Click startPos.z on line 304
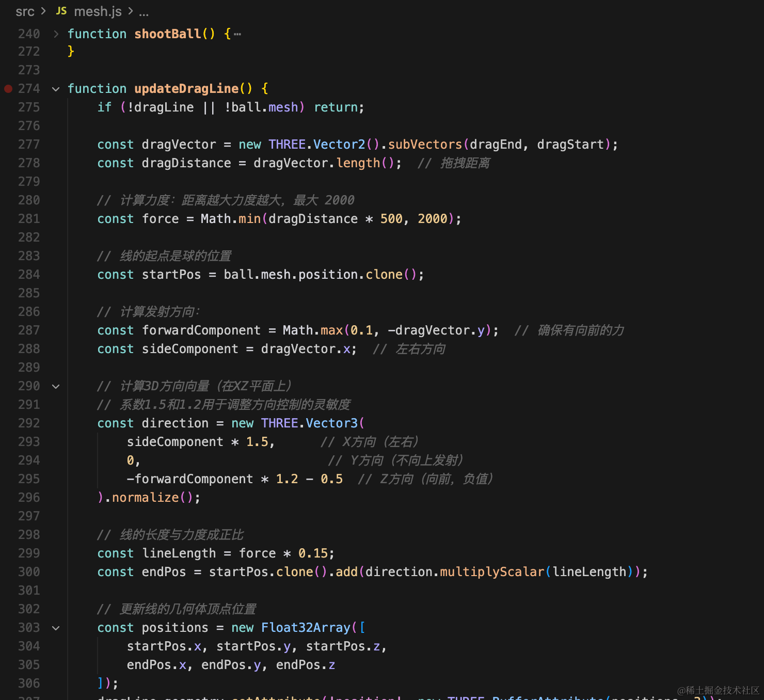The image size is (764, 700). (343, 646)
